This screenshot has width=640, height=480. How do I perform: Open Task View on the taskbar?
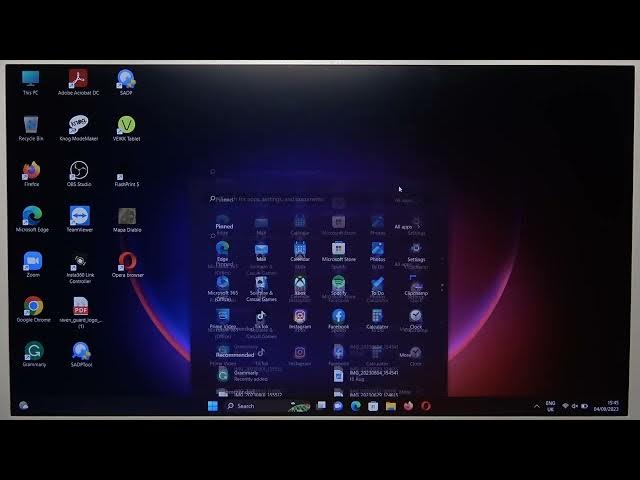pos(321,406)
